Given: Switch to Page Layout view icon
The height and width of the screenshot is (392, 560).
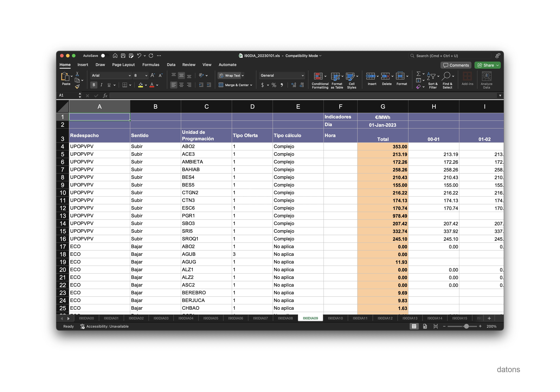Looking at the screenshot, I should point(425,326).
